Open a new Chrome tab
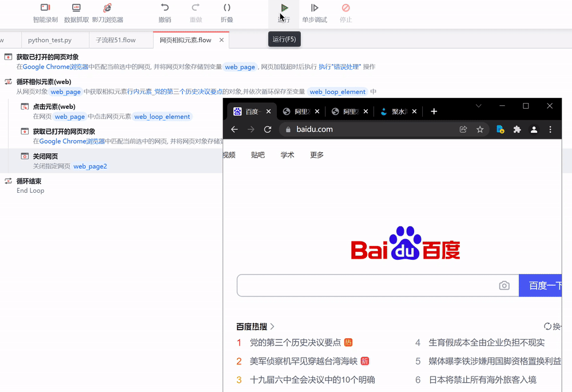 [434, 112]
